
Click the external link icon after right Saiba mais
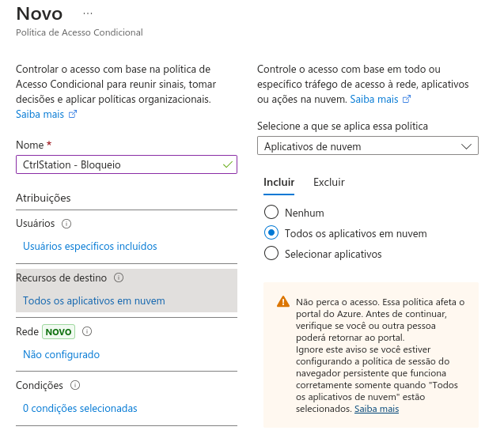point(407,100)
